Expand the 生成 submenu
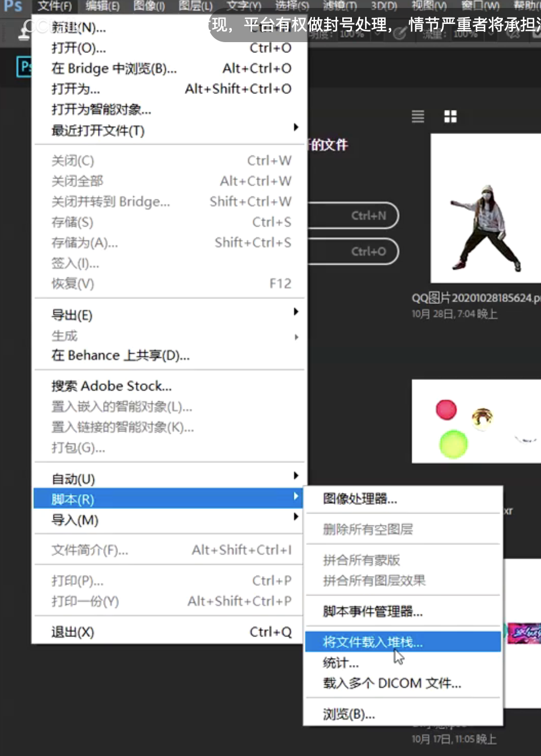The width and height of the screenshot is (541, 756). tap(170, 336)
